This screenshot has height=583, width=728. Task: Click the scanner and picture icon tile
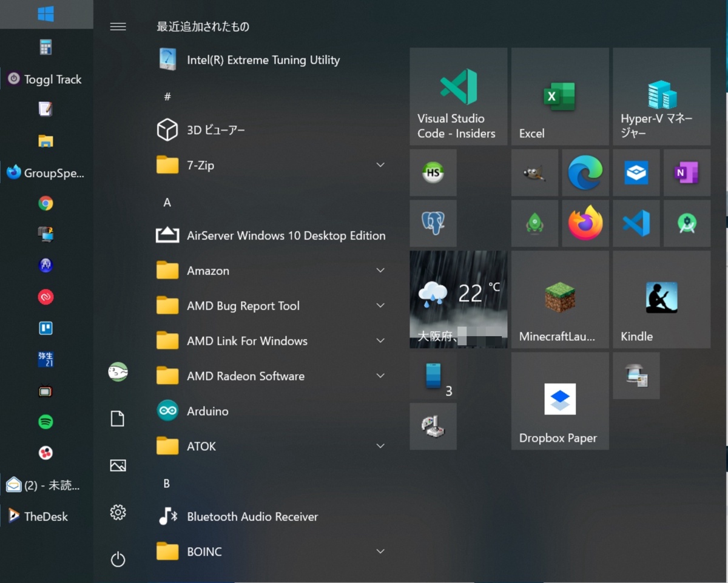(x=636, y=376)
